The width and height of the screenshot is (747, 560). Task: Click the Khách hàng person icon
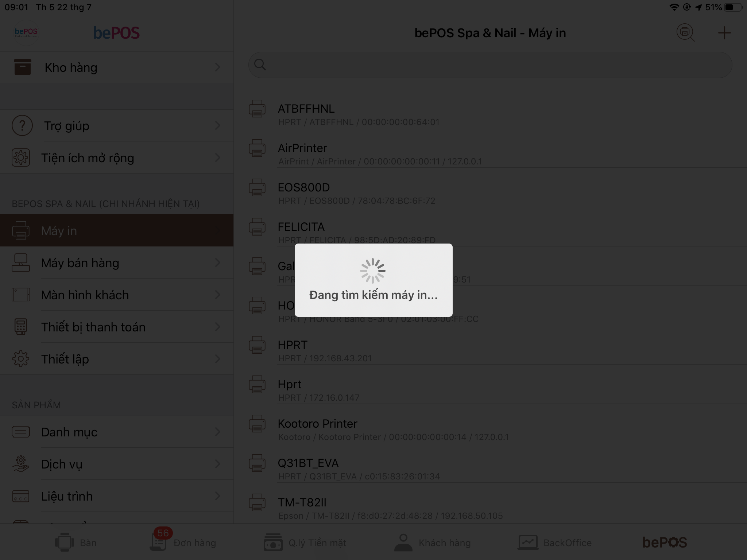click(403, 542)
